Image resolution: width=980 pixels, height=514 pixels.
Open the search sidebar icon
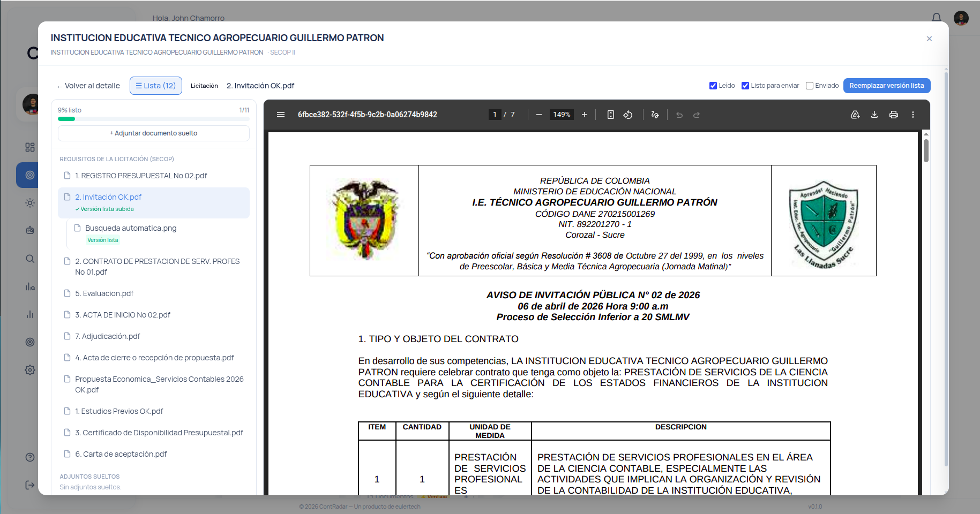(30, 259)
